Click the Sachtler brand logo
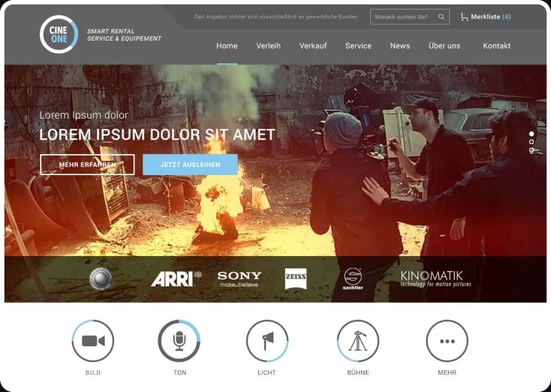 tap(353, 279)
